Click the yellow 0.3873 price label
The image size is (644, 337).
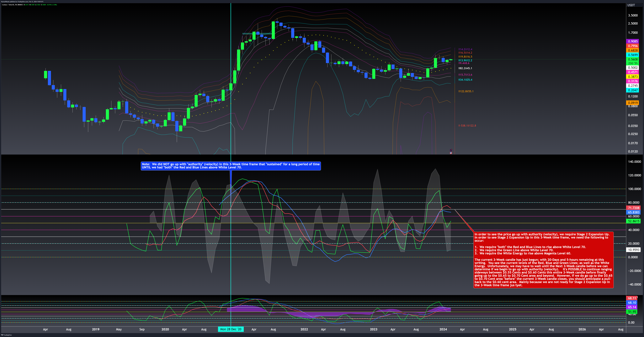point(633,77)
